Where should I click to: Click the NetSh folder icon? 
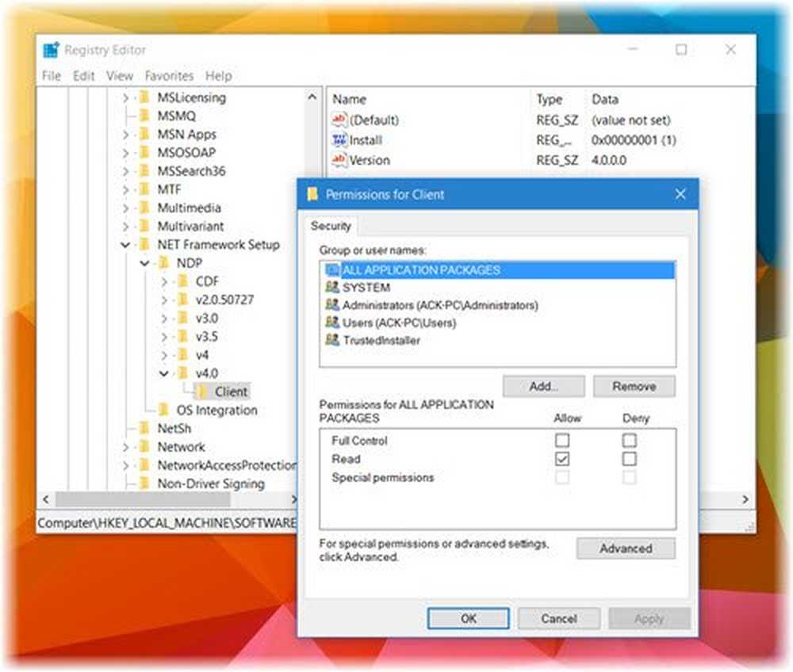click(144, 429)
